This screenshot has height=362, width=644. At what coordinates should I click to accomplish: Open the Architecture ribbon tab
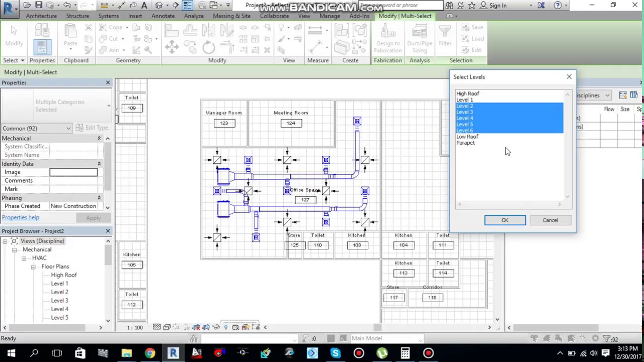point(41,16)
